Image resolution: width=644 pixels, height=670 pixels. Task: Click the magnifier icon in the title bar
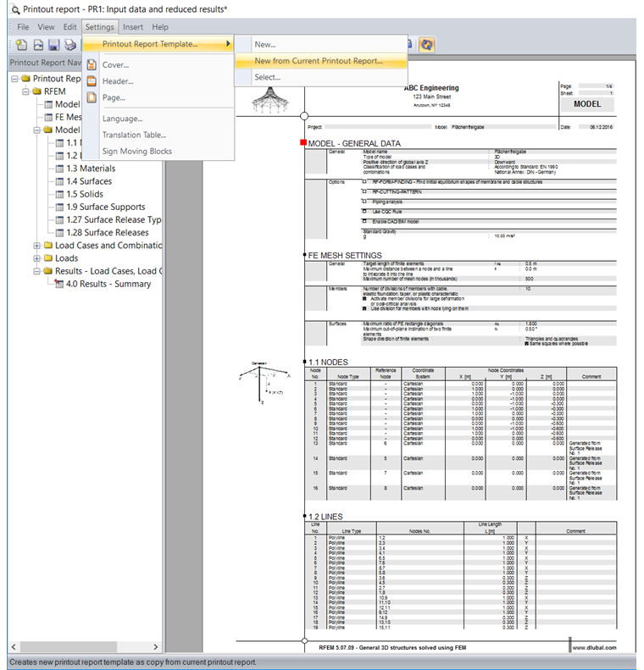click(14, 9)
